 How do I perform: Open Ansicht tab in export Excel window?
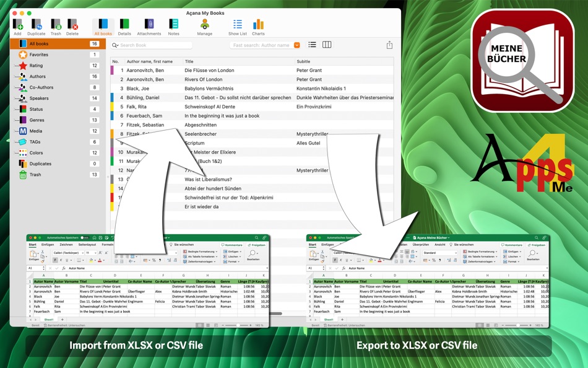440,245
